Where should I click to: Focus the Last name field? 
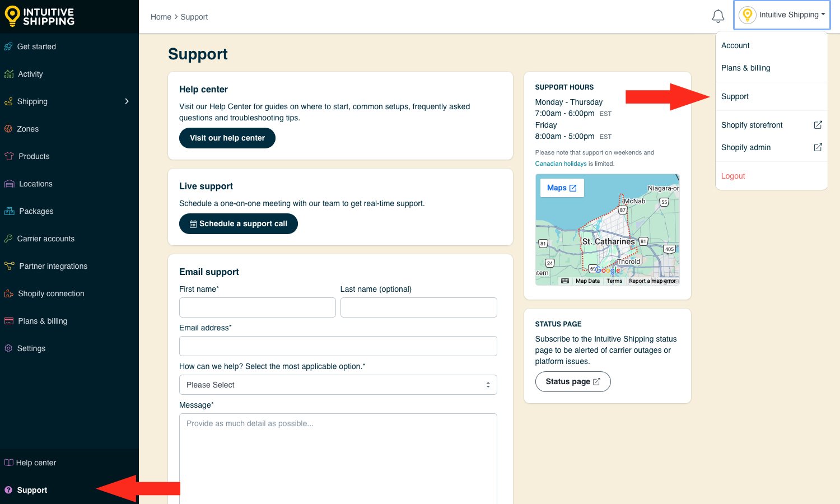419,307
